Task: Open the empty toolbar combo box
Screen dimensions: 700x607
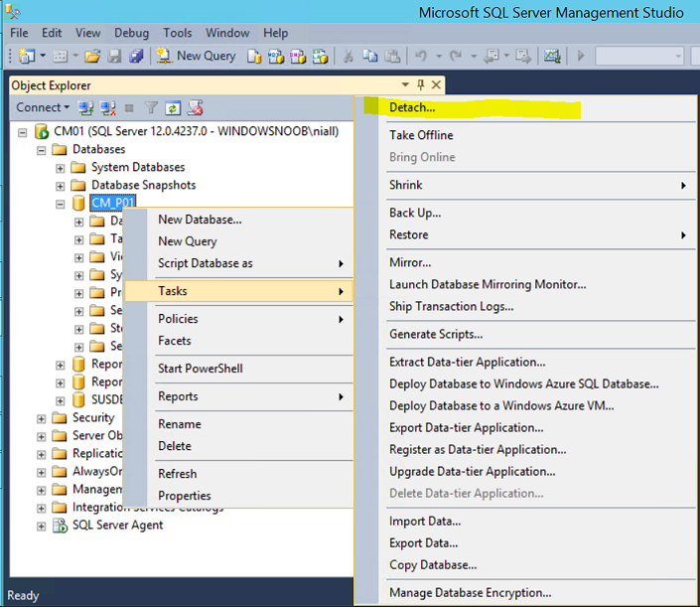Action: coord(639,57)
